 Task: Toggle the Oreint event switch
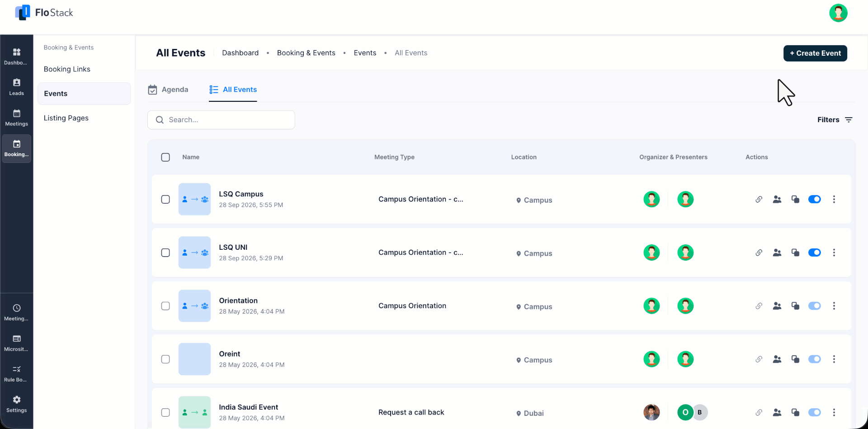pyautogui.click(x=815, y=359)
